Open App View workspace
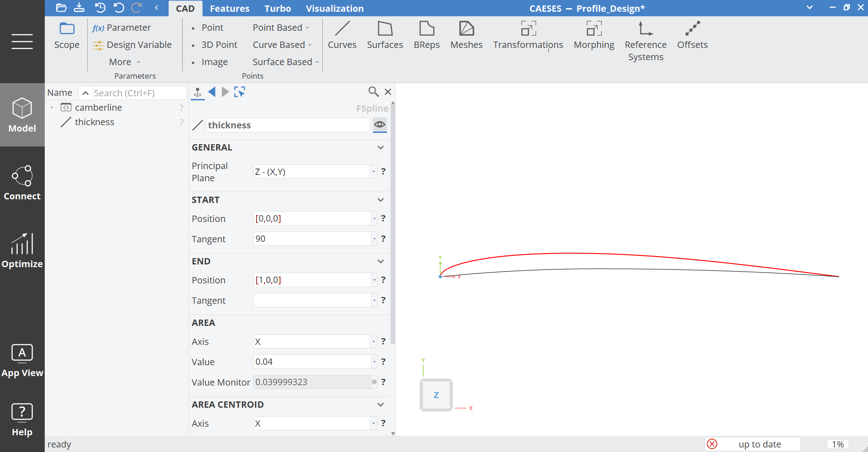The width and height of the screenshot is (868, 452). coord(22,360)
